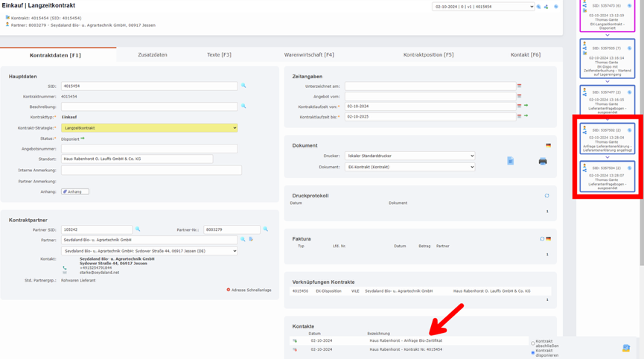Open the Kontraktposition [F5] tab
Image resolution: width=644 pixels, height=359 pixels.
[x=428, y=54]
